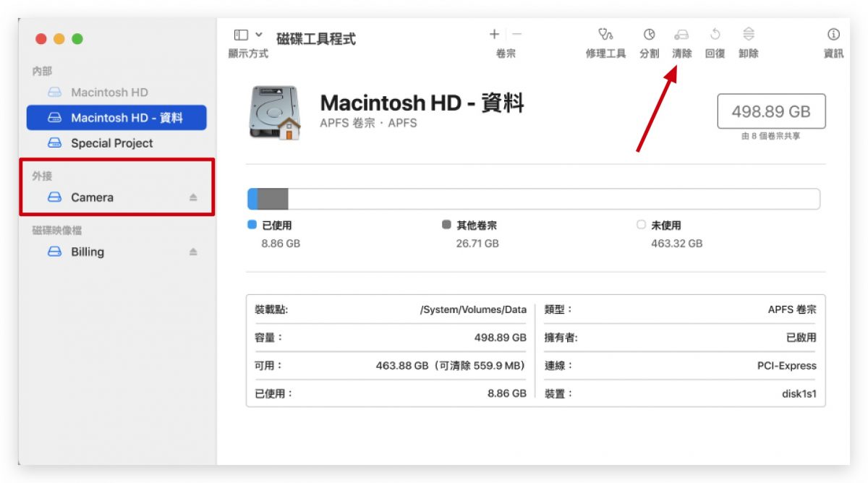
Task: Open the 資訊 info panel
Action: click(x=833, y=34)
